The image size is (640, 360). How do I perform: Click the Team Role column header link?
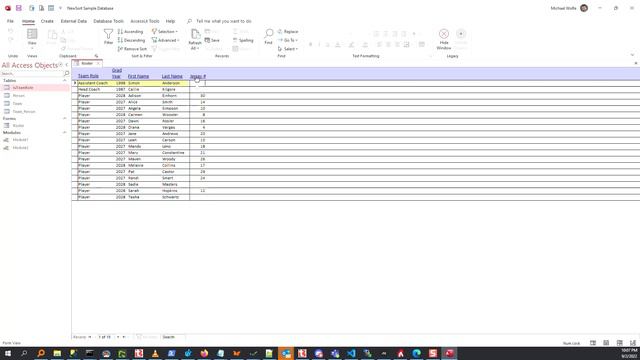coord(88,76)
